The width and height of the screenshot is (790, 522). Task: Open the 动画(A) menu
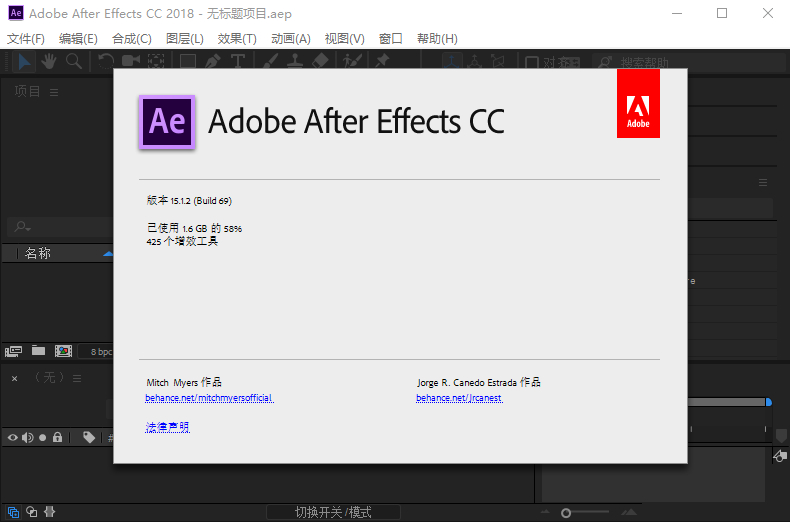[x=291, y=39]
